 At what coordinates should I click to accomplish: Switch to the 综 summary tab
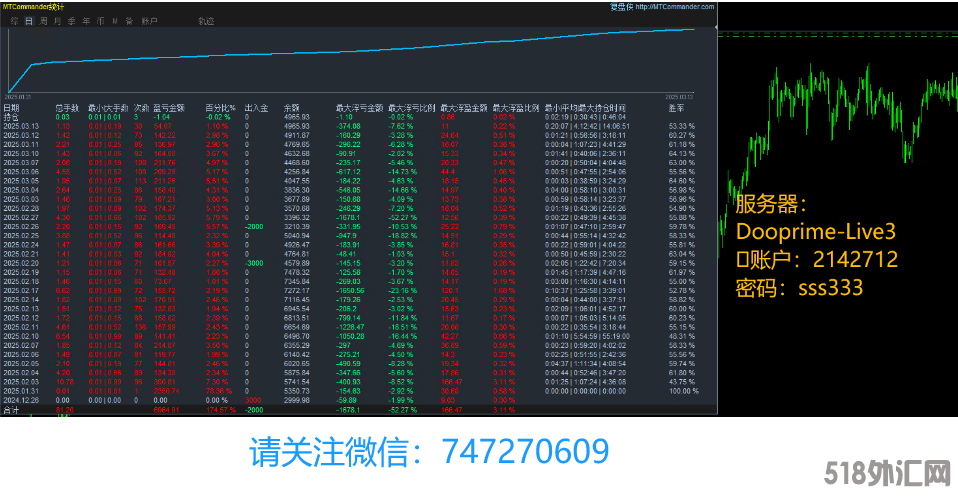click(14, 21)
